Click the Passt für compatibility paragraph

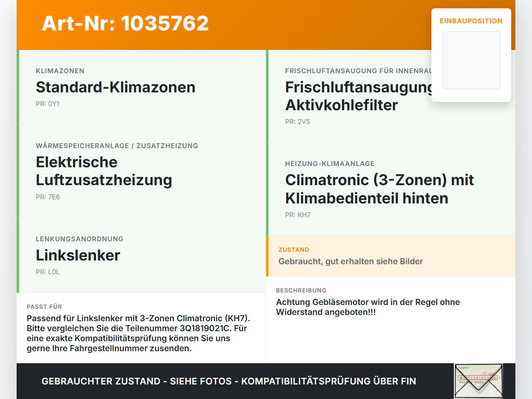coord(139,333)
